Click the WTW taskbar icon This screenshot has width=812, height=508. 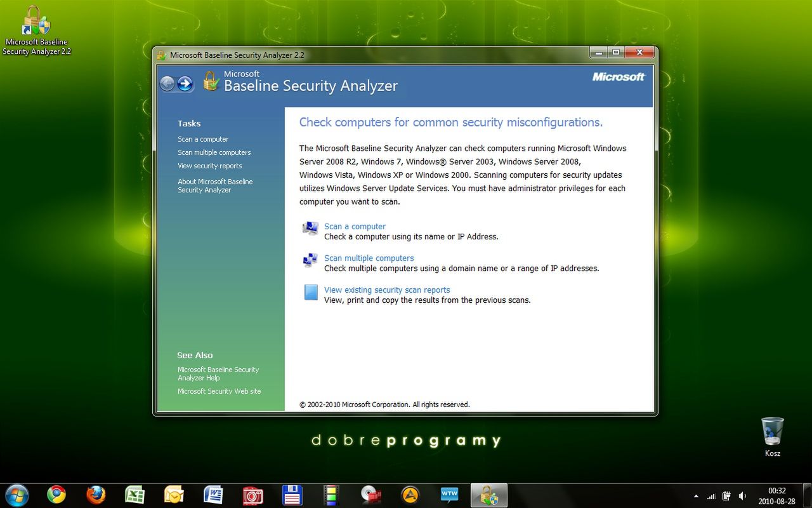click(x=449, y=495)
